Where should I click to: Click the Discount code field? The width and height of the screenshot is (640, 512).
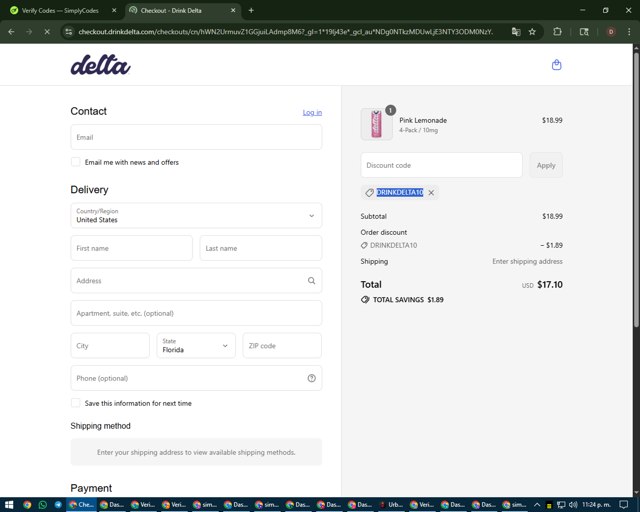tap(441, 165)
